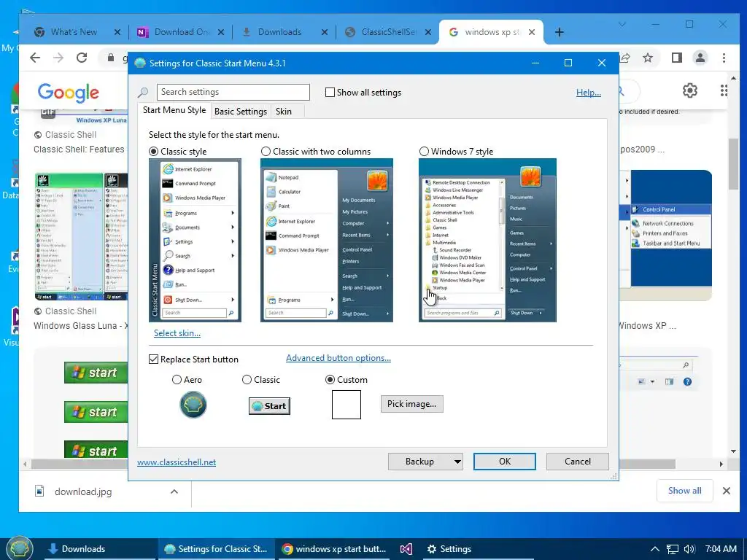Toggle the Show all settings checkbox
The image size is (747, 560).
pos(330,93)
